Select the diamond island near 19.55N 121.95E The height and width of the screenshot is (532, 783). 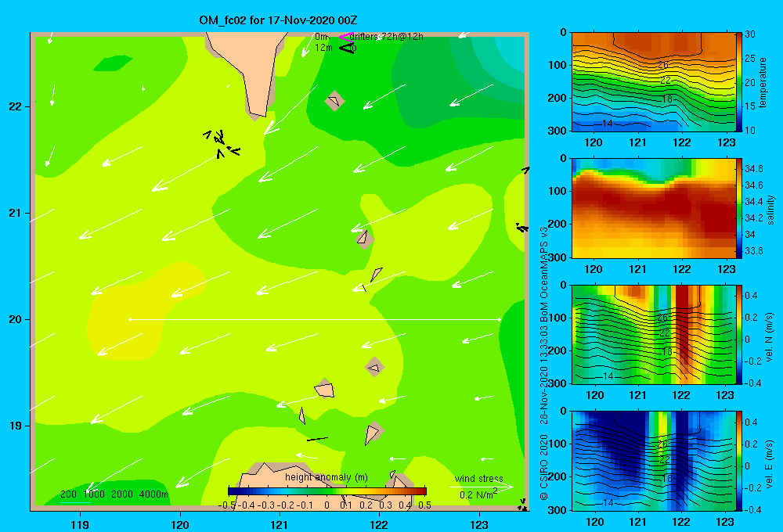click(x=374, y=367)
